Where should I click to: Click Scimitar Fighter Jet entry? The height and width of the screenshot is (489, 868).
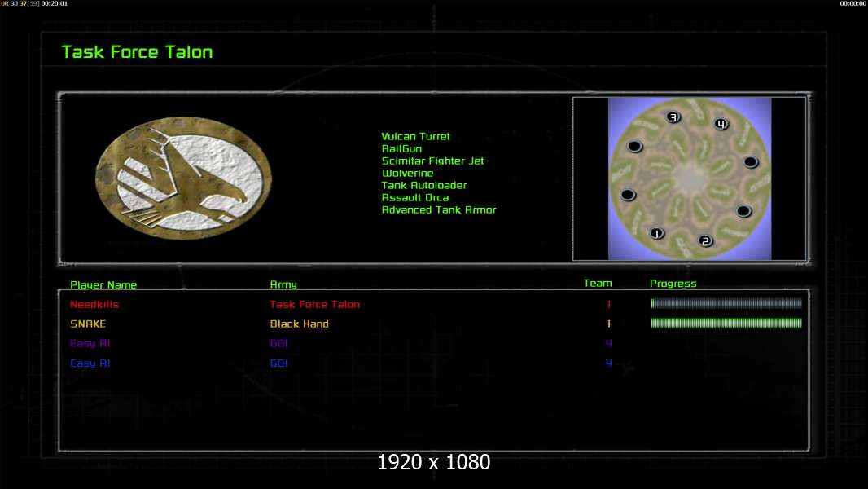(432, 161)
